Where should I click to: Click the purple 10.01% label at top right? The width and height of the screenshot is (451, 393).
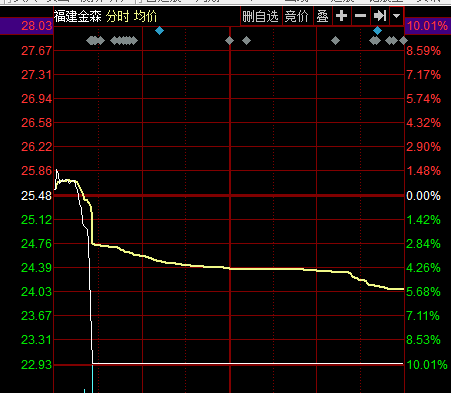pyautogui.click(x=427, y=26)
